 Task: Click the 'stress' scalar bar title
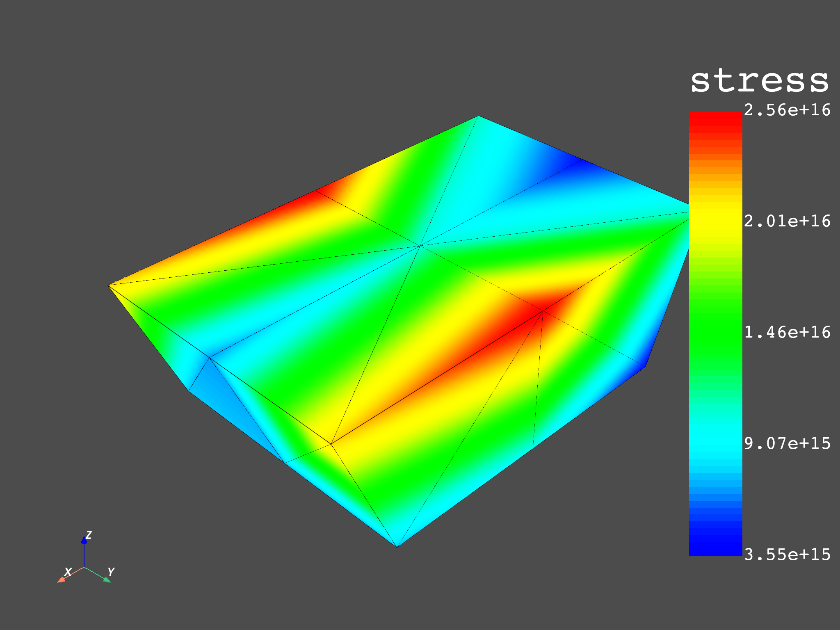(760, 81)
